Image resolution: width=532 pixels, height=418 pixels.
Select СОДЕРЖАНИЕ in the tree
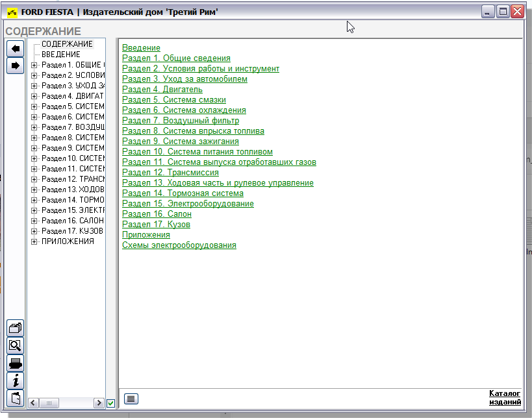point(67,44)
